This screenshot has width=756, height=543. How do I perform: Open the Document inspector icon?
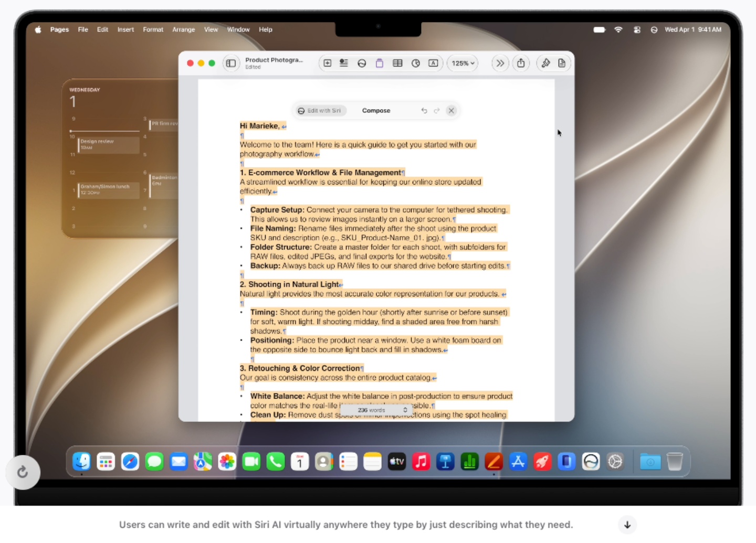(562, 63)
